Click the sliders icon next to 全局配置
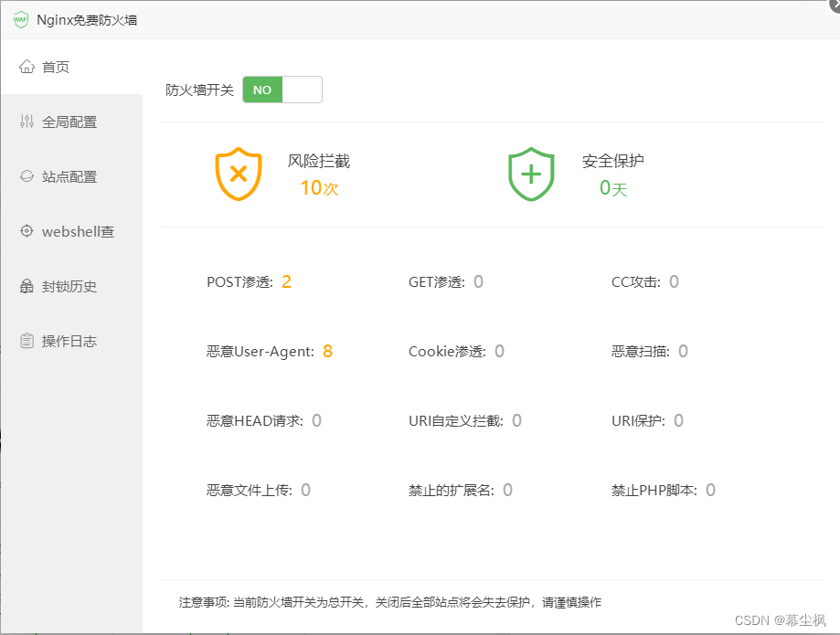 (25, 121)
